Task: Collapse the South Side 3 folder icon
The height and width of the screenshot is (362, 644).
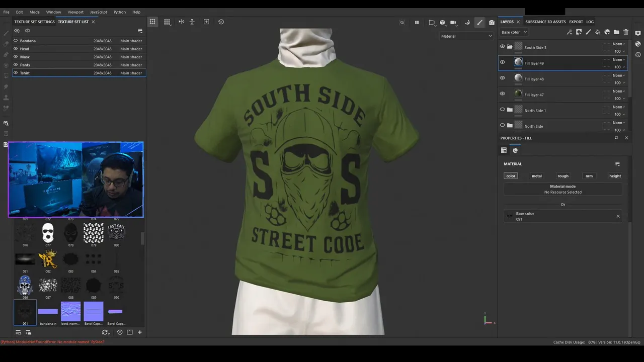Action: [510, 47]
